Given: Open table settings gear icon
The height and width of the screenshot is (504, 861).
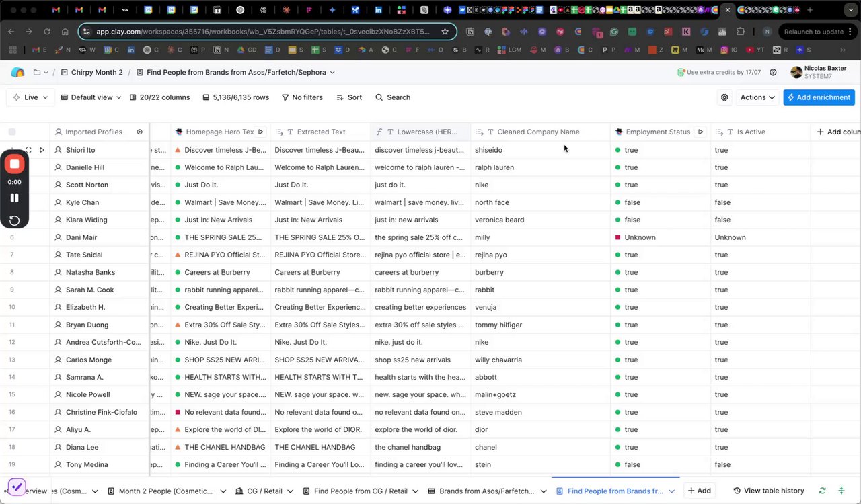Looking at the screenshot, I should coord(724,97).
